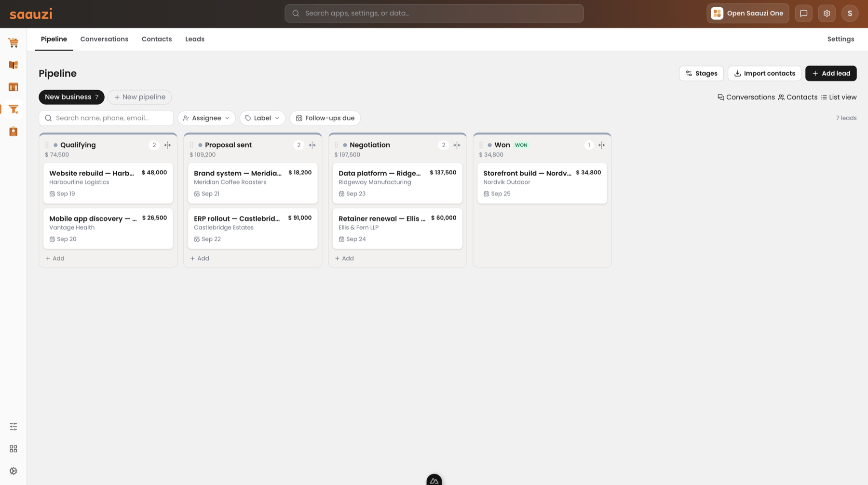Screen dimensions: 868x485
Task: Select the funnel pipeline icon in sidebar
Action: (14, 110)
